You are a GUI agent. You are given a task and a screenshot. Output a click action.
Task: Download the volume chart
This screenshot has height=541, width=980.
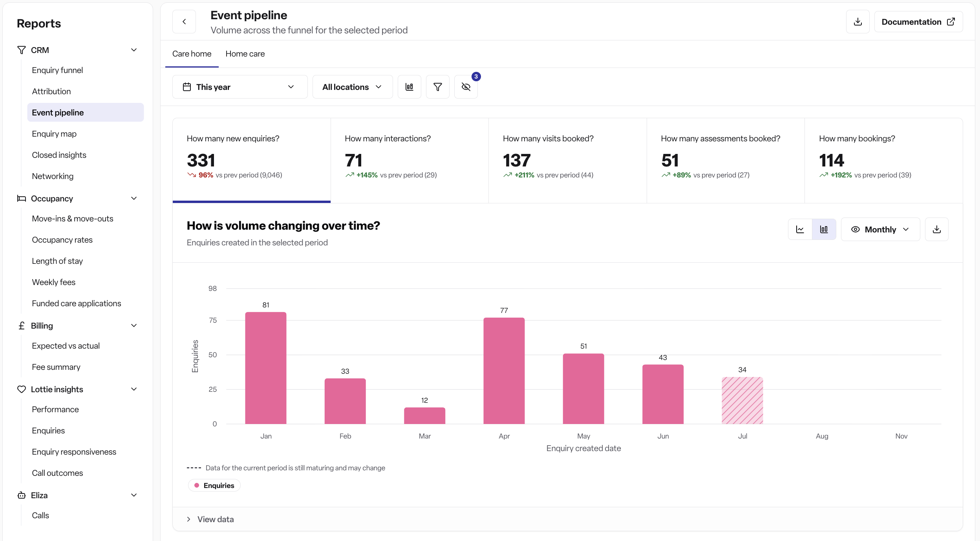937,229
